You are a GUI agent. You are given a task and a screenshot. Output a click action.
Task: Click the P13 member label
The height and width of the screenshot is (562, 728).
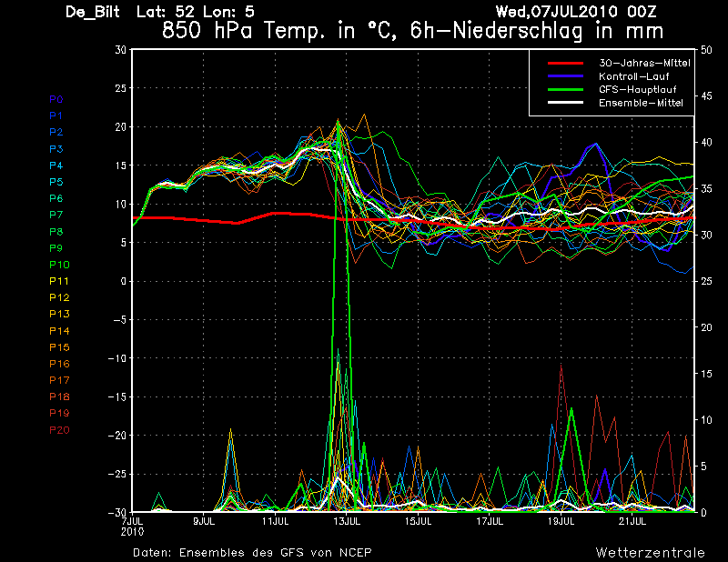[x=59, y=314]
